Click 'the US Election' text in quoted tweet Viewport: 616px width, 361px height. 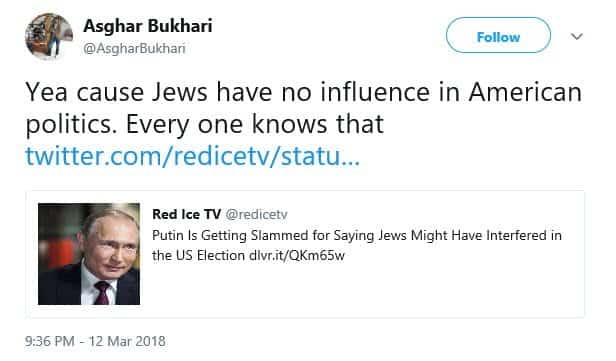point(198,256)
